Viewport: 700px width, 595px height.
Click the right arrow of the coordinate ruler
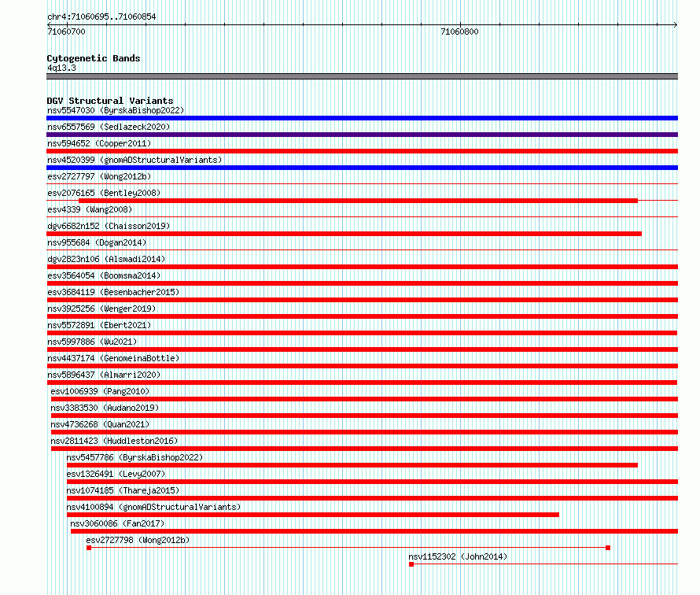point(676,24)
